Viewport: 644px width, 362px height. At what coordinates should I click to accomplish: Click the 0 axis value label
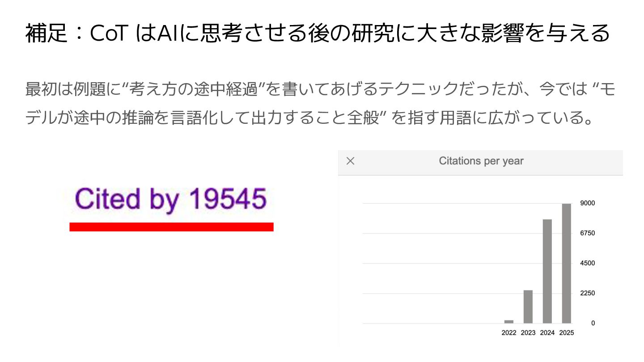click(593, 323)
